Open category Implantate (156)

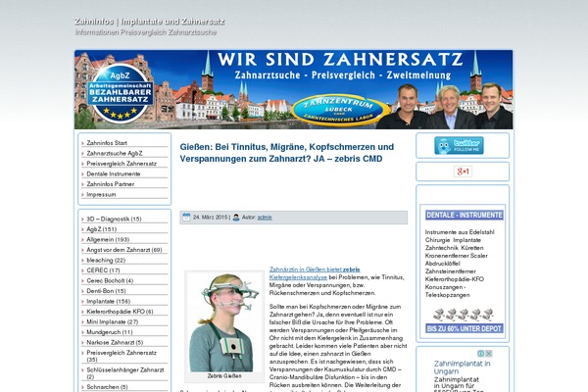pyautogui.click(x=109, y=301)
